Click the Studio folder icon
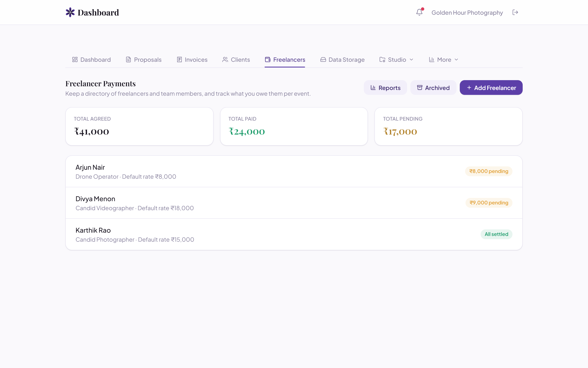The image size is (588, 368). [382, 60]
